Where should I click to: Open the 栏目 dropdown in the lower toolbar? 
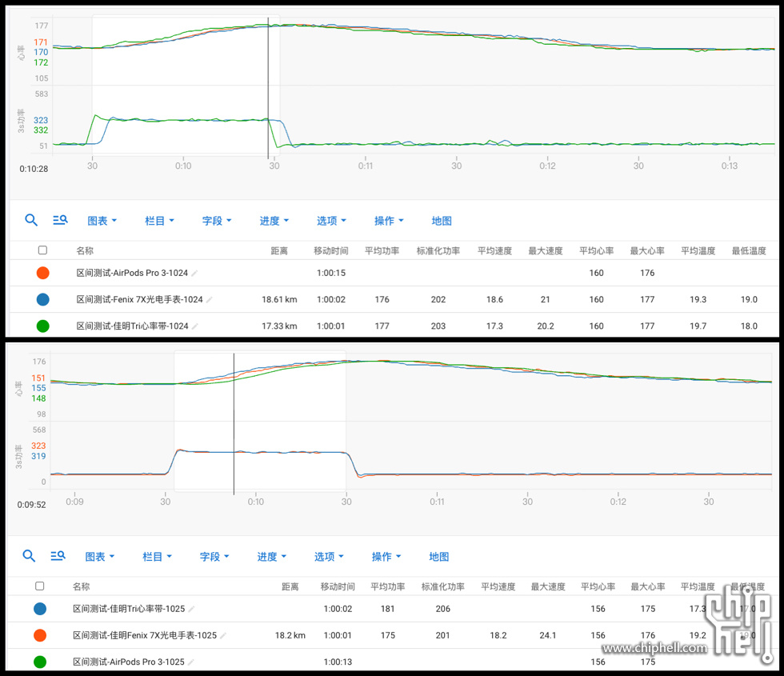[x=157, y=557]
